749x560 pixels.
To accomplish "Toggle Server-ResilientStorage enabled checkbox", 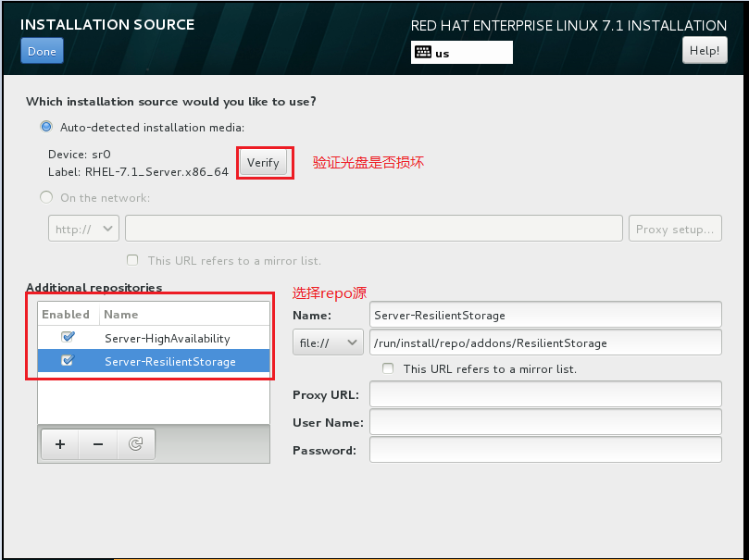I will [68, 360].
